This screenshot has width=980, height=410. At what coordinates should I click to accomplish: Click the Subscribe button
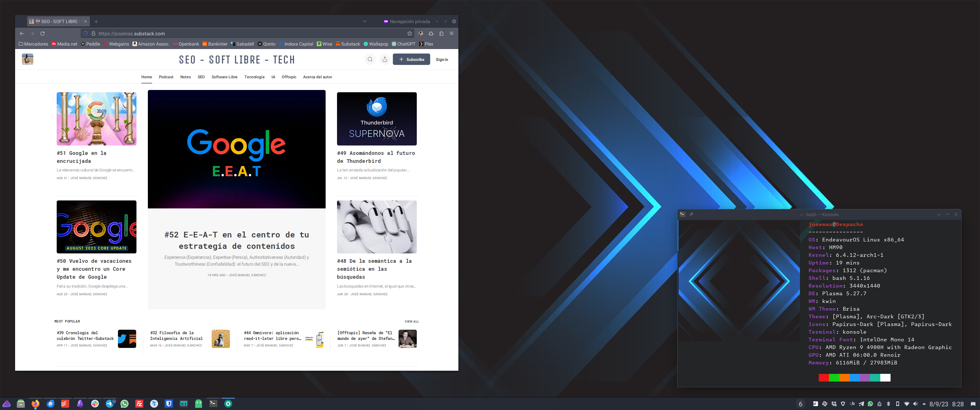411,59
